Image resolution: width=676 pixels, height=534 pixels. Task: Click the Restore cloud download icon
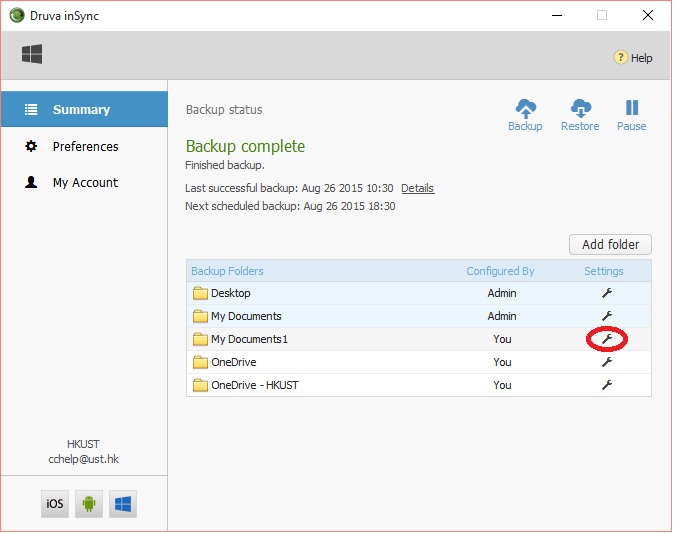580,109
